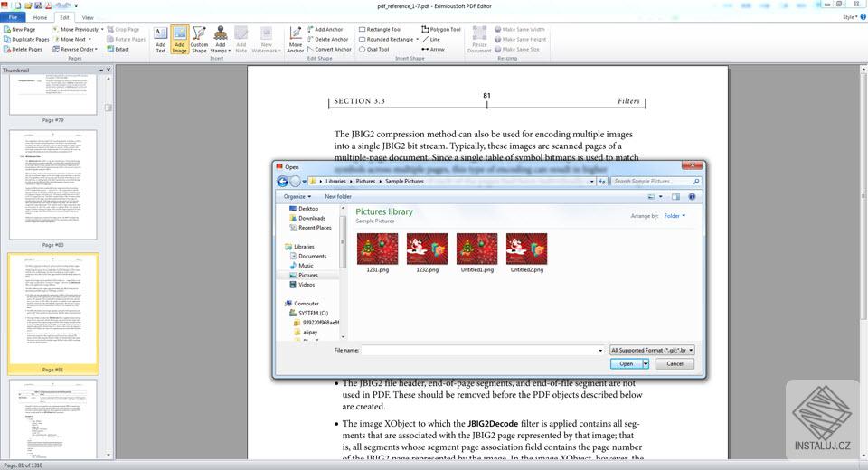Select the Add Text tool
The height and width of the screenshot is (470, 868).
(161, 40)
